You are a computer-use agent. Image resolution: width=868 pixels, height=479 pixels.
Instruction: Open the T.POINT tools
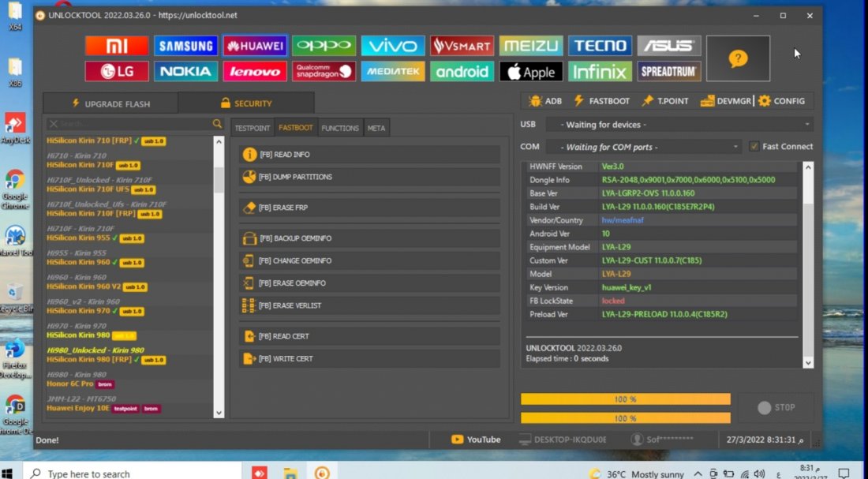(665, 101)
